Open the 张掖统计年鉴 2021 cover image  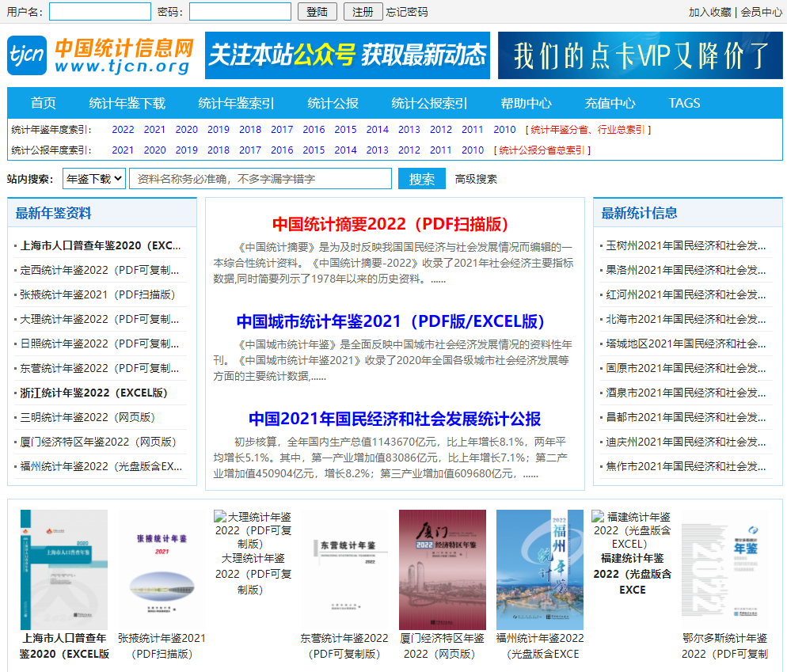point(162,569)
